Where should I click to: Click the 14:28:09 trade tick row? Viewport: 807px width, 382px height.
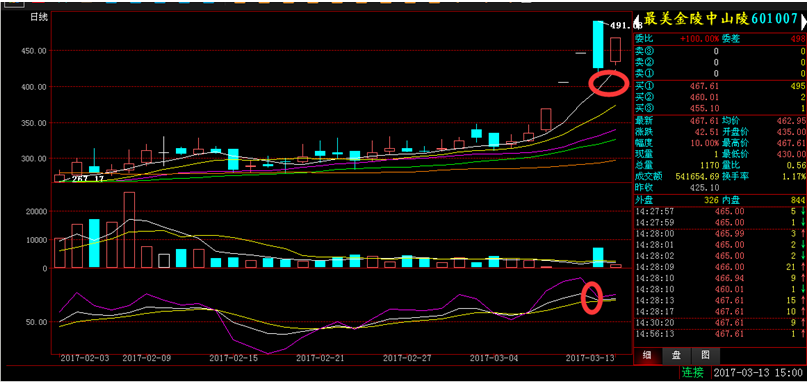click(x=720, y=267)
